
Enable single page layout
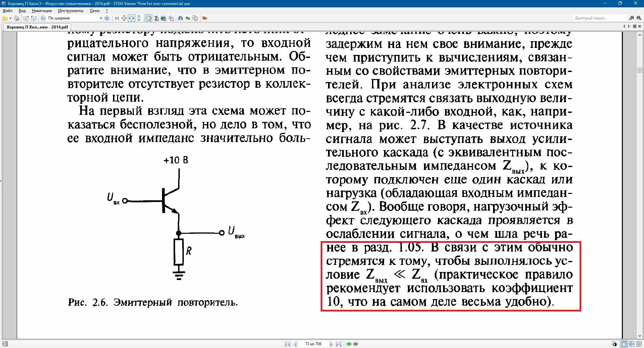(624, 344)
